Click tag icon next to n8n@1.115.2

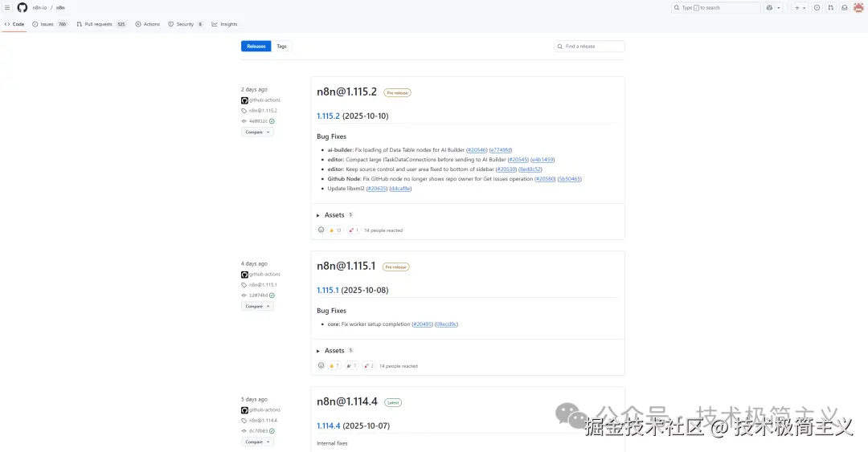click(x=244, y=111)
